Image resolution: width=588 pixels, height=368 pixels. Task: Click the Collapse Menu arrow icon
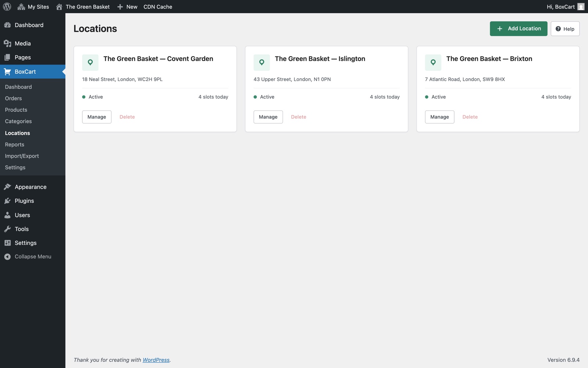pyautogui.click(x=7, y=257)
